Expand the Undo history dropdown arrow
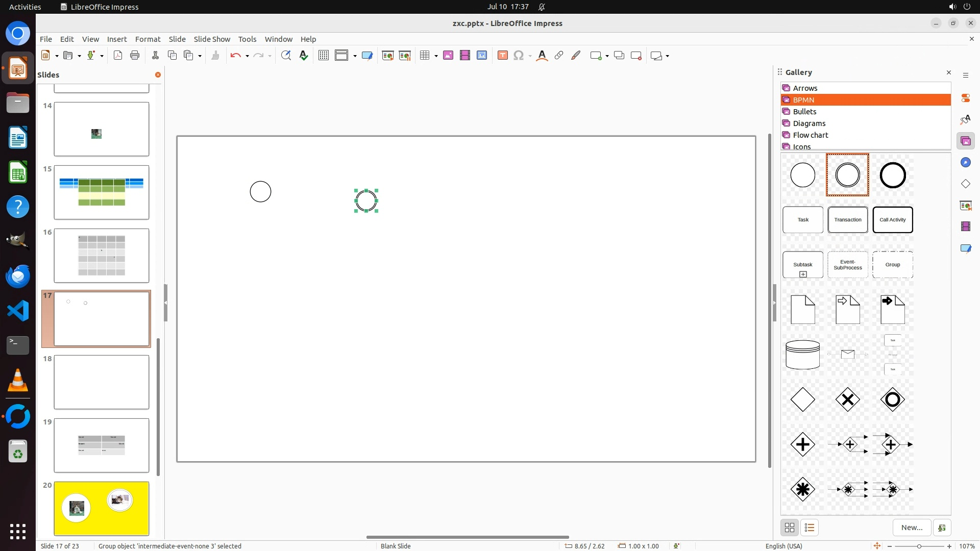The image size is (980, 551). click(x=247, y=56)
